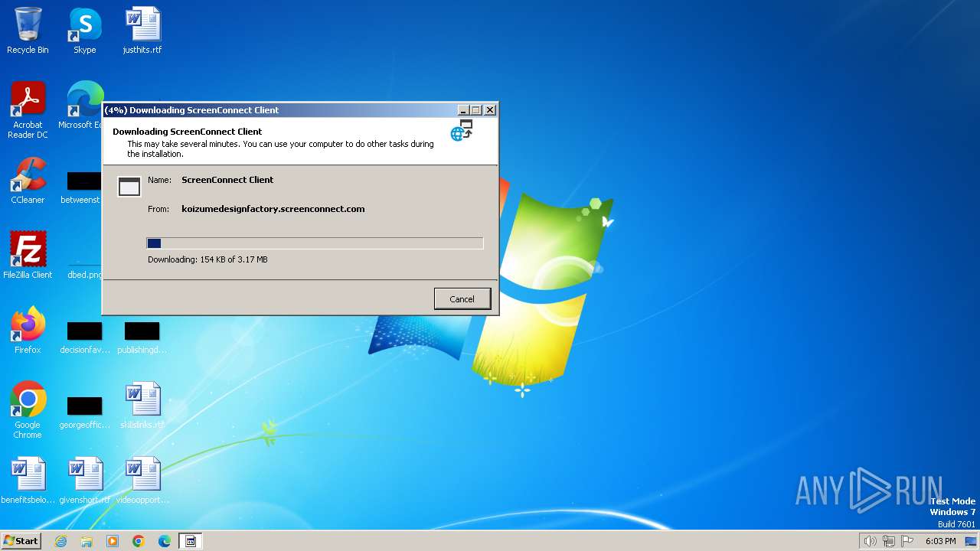Screen dimensions: 980x551
Task: Launch Internet Explorer from the taskbar
Action: [x=61, y=541]
